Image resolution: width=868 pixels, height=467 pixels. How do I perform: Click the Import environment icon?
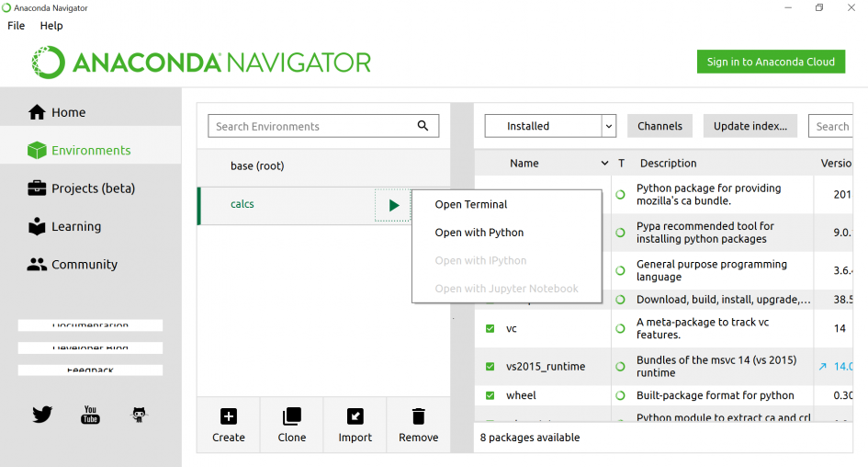tap(355, 416)
